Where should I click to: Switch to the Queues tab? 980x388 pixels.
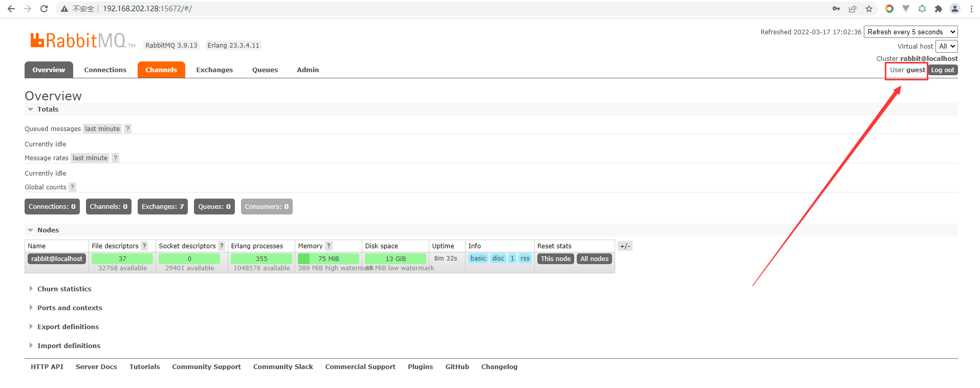click(265, 70)
